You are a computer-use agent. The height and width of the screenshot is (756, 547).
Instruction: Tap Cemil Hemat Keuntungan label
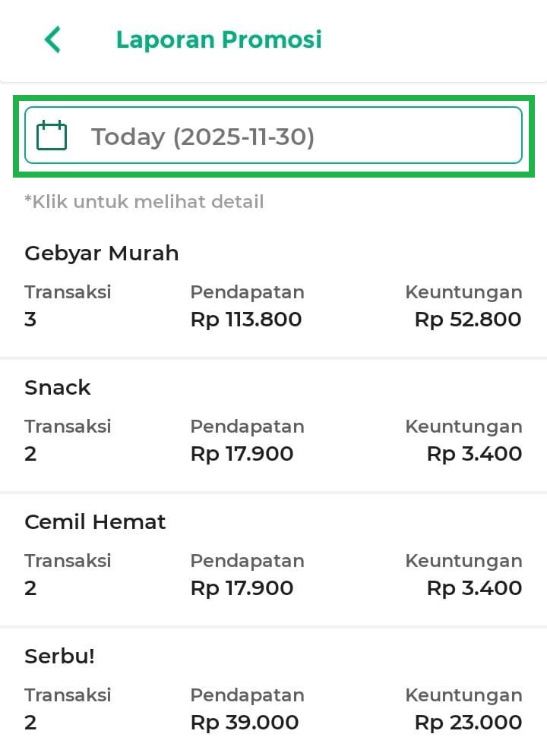coord(463,561)
